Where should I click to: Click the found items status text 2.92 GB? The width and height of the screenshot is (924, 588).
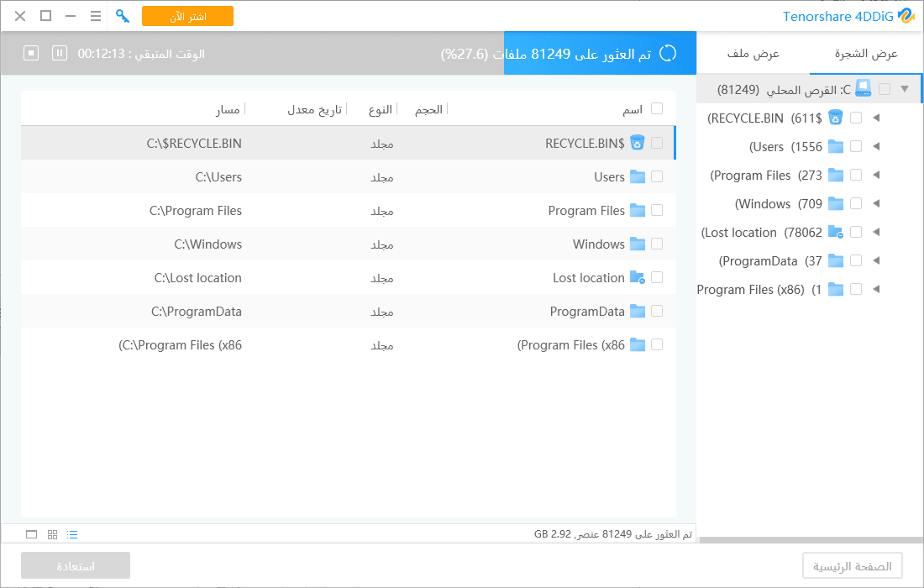pos(613,533)
